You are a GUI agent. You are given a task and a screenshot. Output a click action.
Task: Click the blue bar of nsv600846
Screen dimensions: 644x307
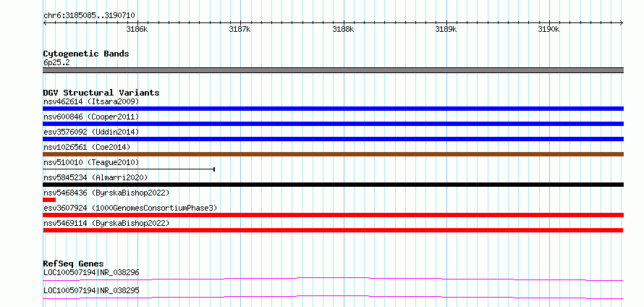tap(333, 124)
